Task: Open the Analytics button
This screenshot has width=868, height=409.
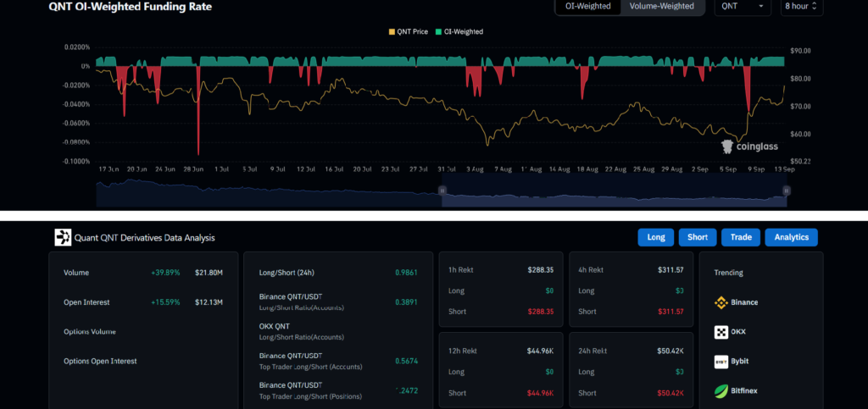Action: 791,237
